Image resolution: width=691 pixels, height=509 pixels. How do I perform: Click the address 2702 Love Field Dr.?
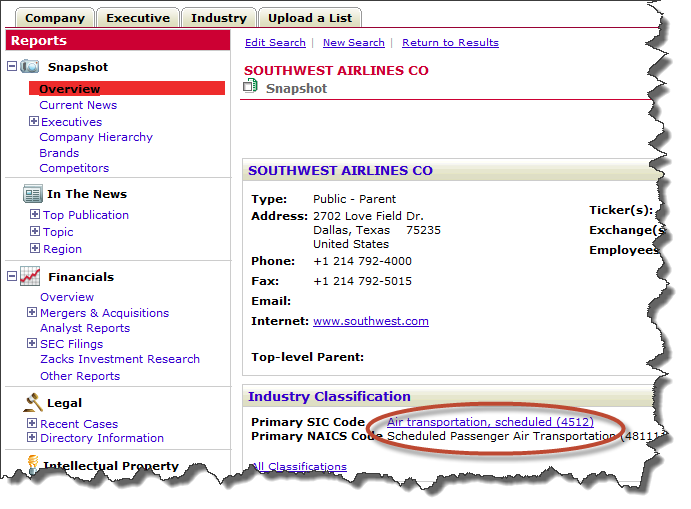tap(368, 216)
